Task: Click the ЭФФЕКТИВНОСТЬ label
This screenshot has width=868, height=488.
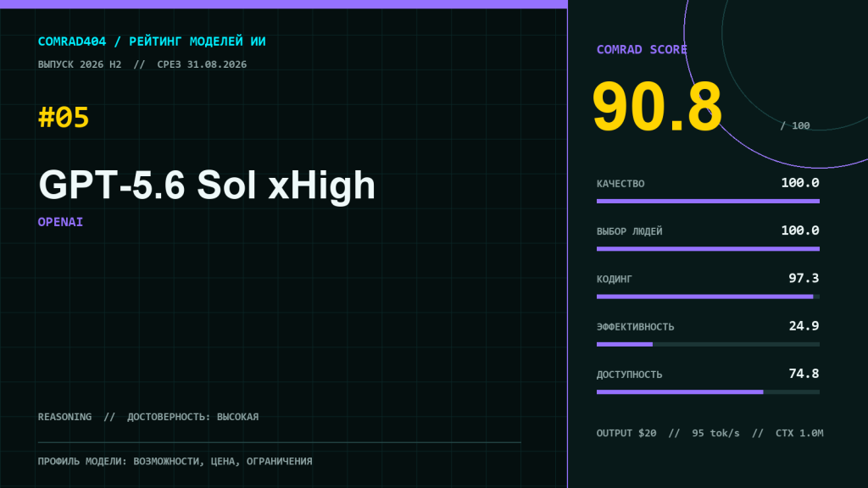Action: coord(636,327)
